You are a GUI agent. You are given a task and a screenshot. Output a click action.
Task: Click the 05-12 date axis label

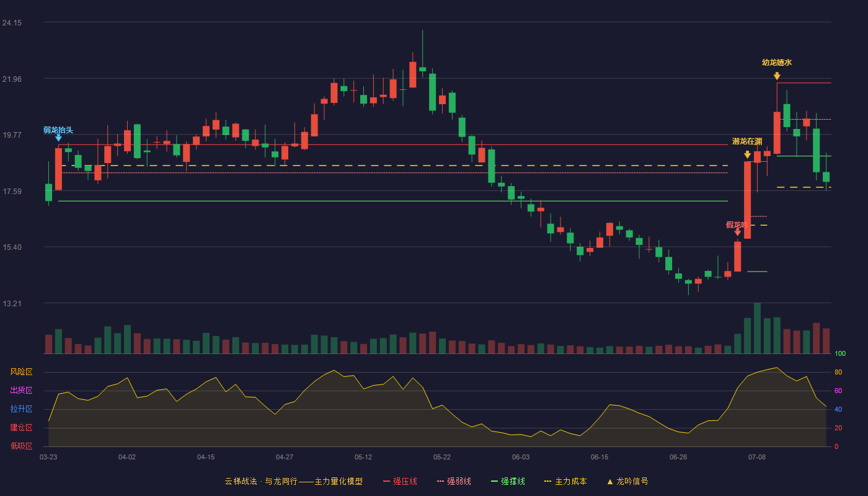click(x=363, y=457)
